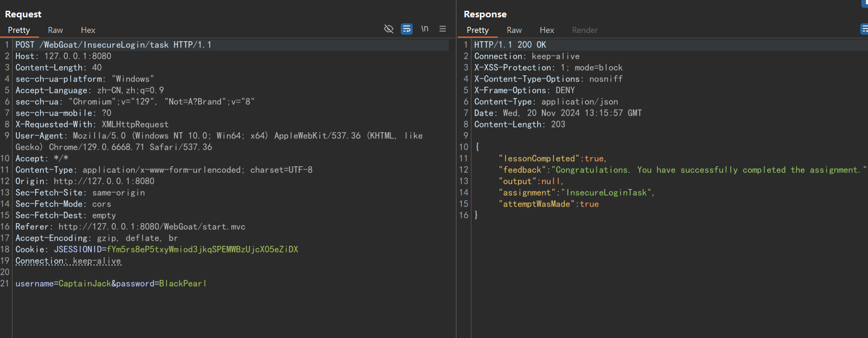Select the Response Pretty tab
868x338 pixels.
(477, 30)
